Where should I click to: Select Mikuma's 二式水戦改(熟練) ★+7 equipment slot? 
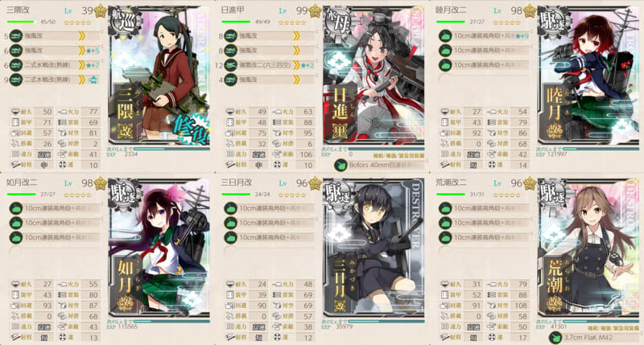pos(54,65)
